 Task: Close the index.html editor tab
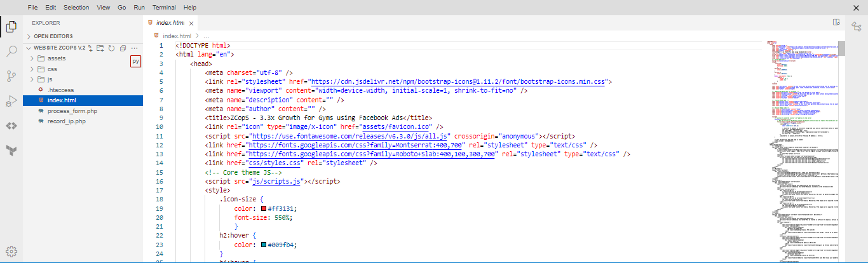[191, 22]
